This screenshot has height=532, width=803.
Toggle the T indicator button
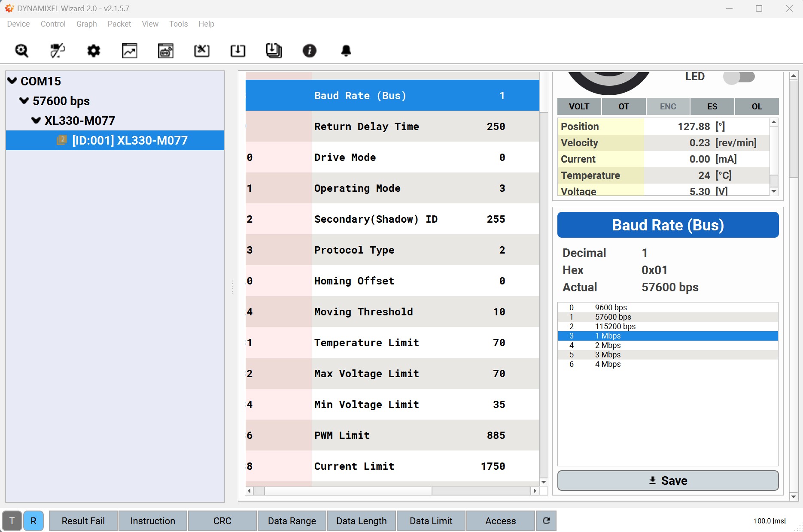tap(12, 521)
